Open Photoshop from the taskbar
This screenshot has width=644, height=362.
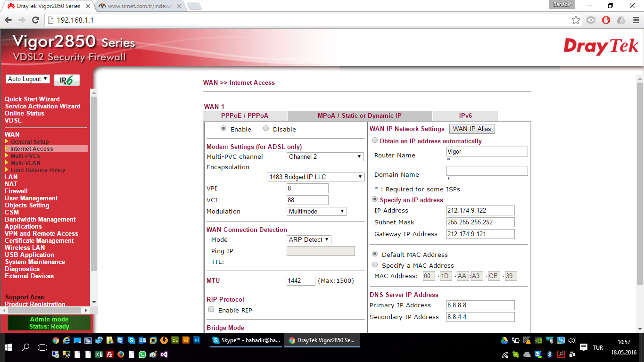coord(197,340)
